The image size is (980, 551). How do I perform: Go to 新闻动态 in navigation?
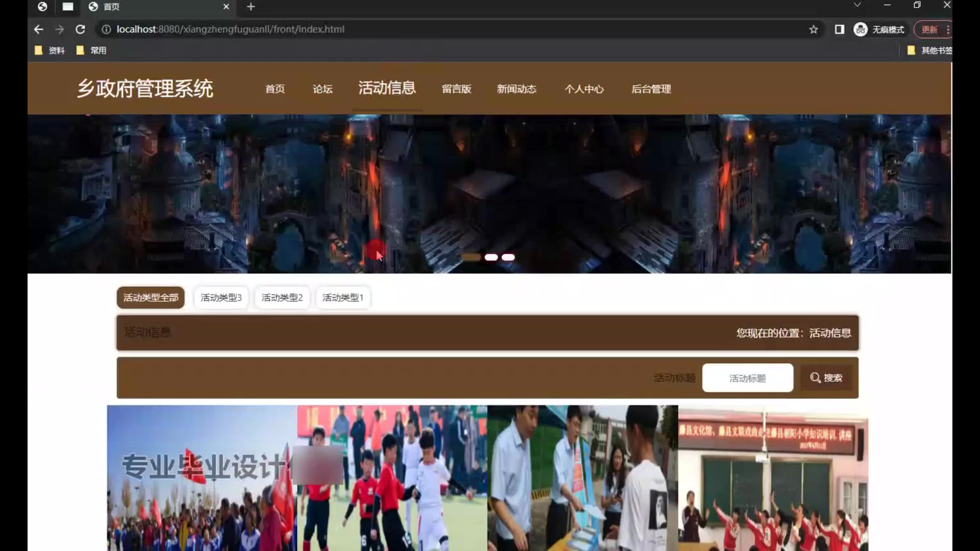pos(517,89)
